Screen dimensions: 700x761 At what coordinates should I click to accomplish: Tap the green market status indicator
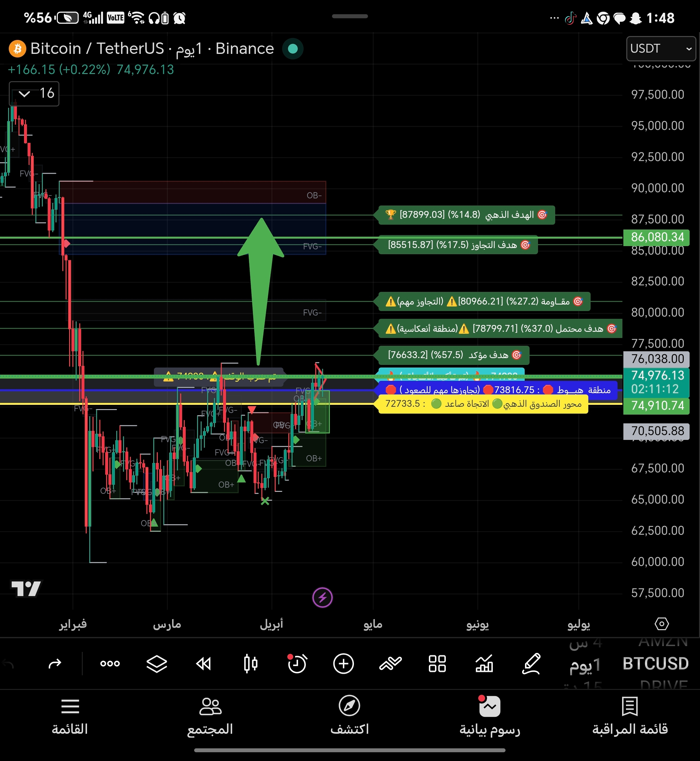pyautogui.click(x=293, y=49)
